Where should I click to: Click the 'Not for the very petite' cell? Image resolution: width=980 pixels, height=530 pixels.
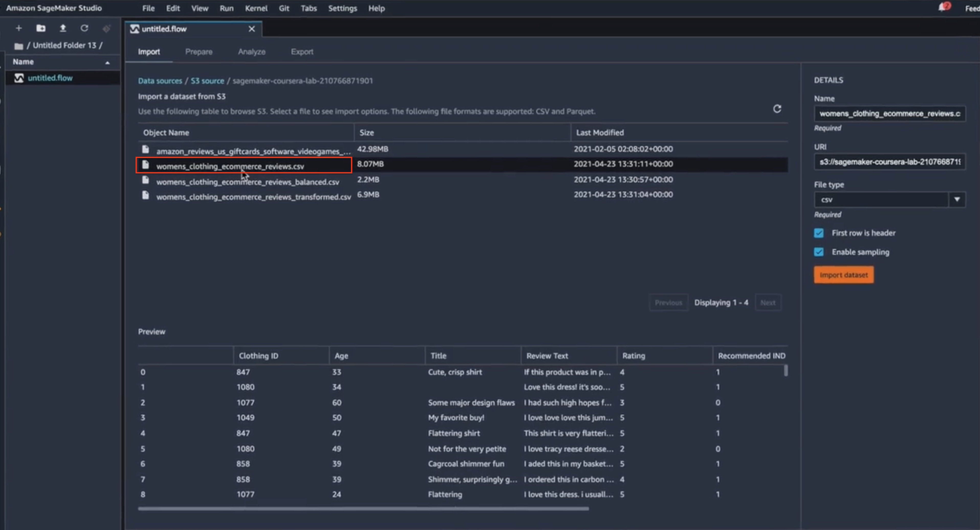467,449
